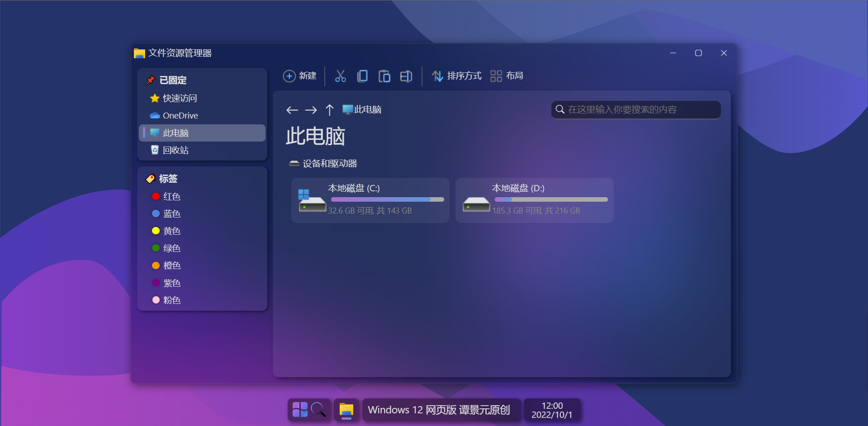Open the Start menu from the taskbar
The height and width of the screenshot is (426, 868).
point(299,410)
